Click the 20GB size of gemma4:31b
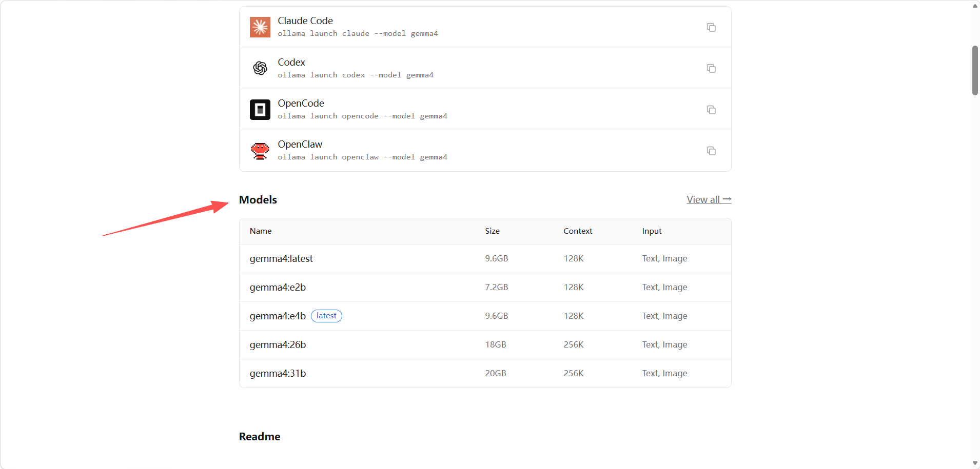Viewport: 980px width, 469px height. pos(496,374)
